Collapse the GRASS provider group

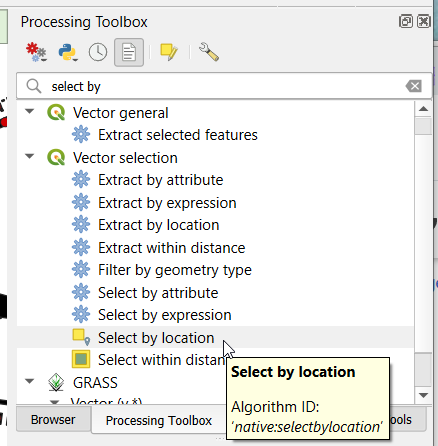[30, 381]
